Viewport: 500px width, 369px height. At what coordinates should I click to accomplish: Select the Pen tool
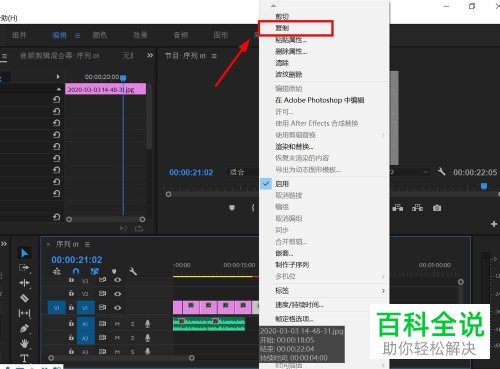24,328
